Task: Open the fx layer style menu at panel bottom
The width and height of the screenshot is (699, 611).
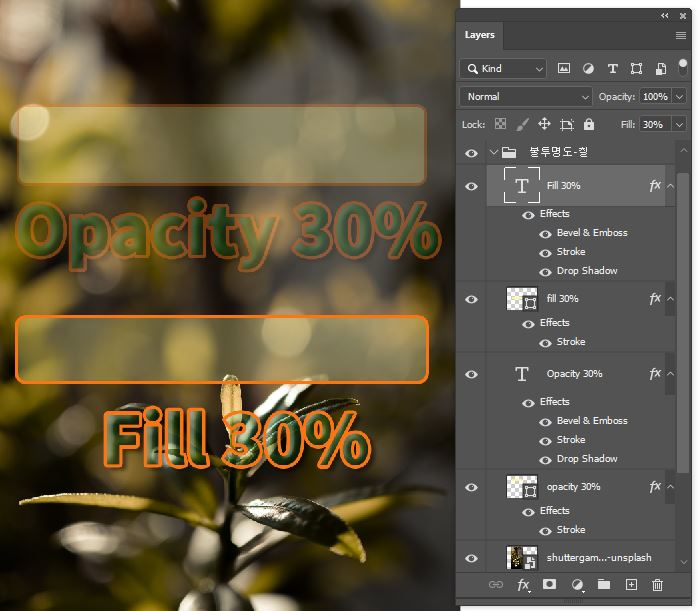Action: (522, 585)
